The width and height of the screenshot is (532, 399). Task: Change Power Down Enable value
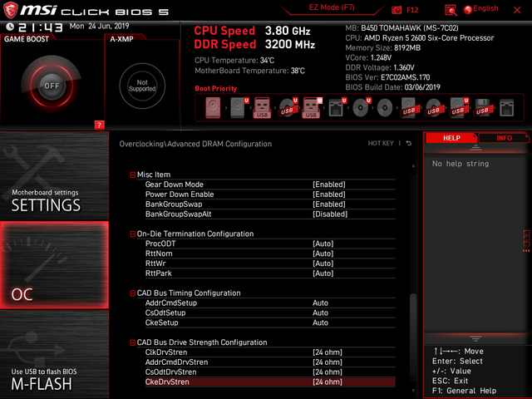tap(329, 195)
